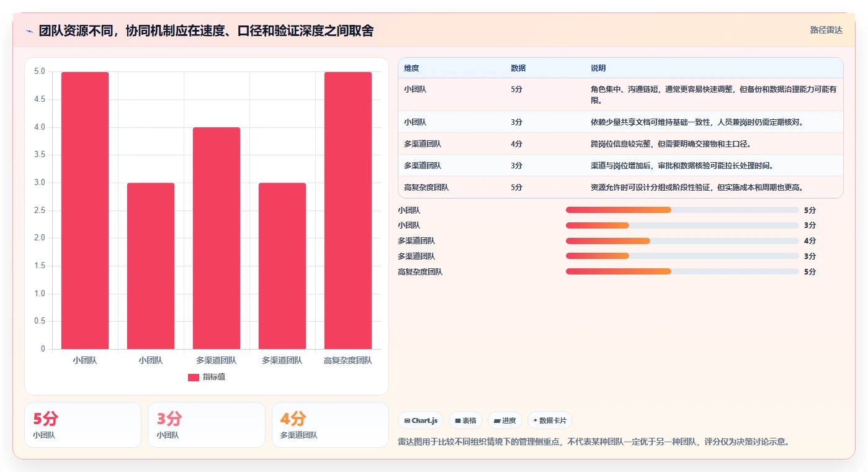Click the 4分 cell in the table
The height and width of the screenshot is (472, 868).
click(x=516, y=144)
